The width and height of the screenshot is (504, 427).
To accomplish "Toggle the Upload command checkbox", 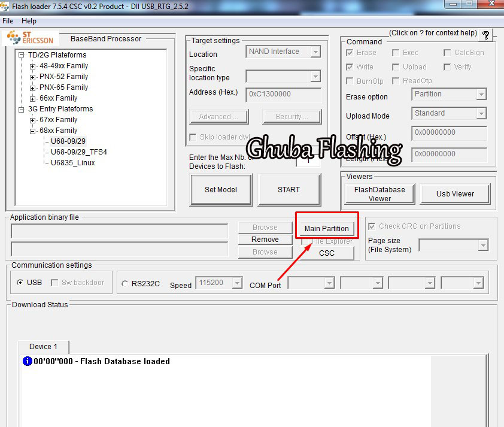I will click(396, 67).
